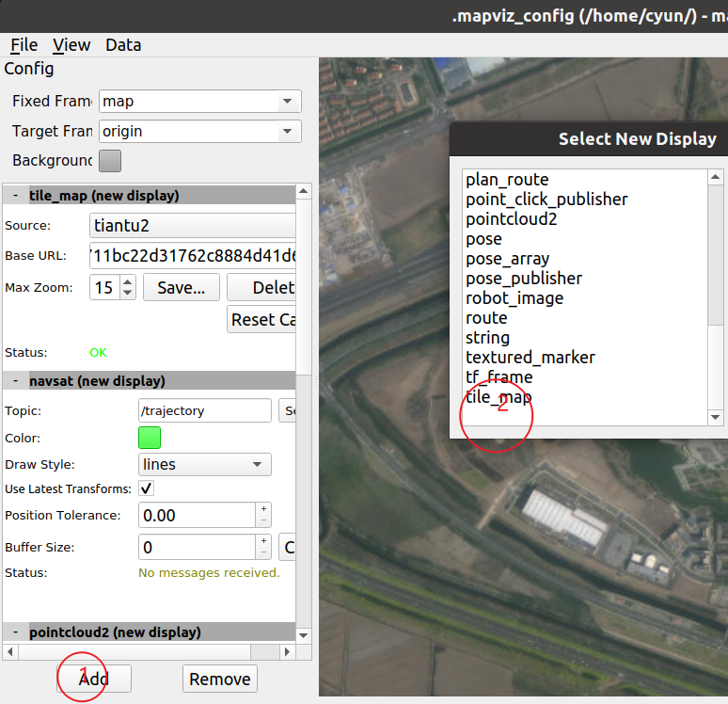Click the Position Tolerance value field

point(197,516)
